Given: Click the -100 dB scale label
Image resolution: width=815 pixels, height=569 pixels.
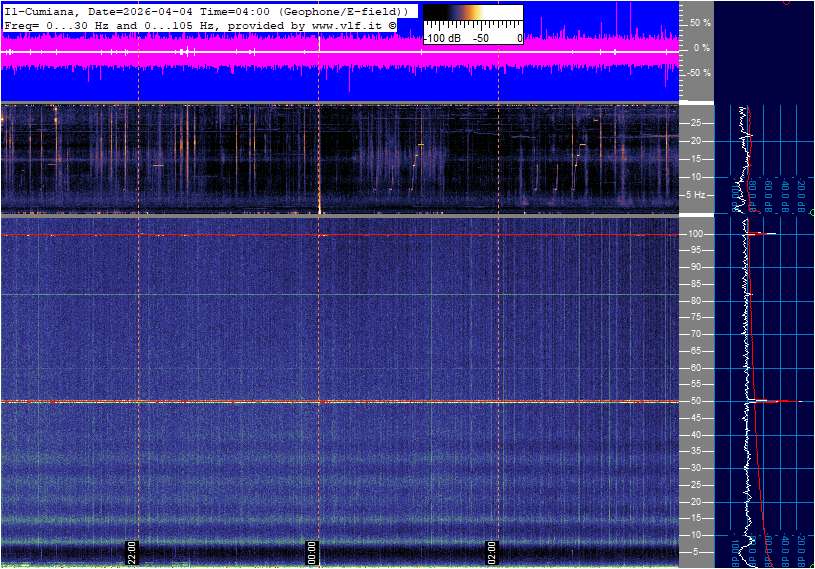Looking at the screenshot, I should point(442,38).
